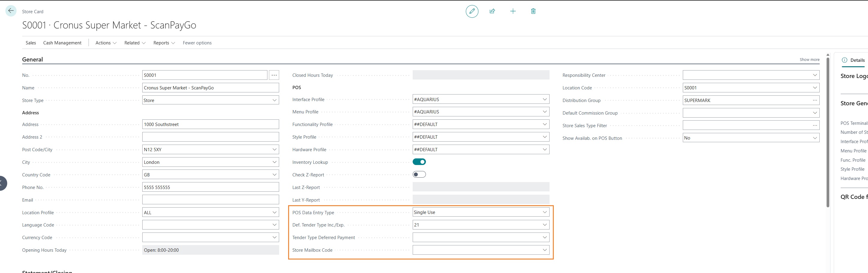Click the Address 2 input field

[x=211, y=137]
